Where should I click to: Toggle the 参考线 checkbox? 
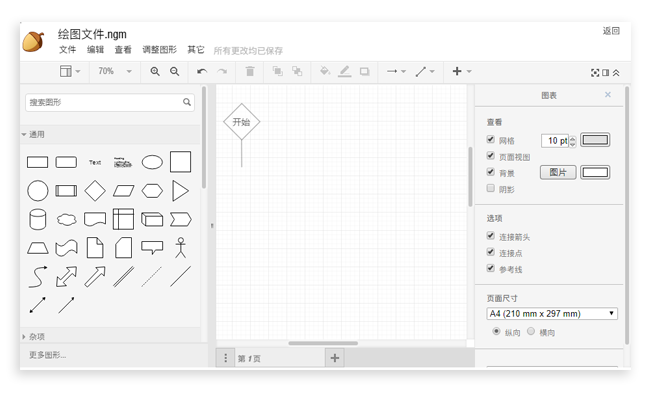(x=490, y=268)
